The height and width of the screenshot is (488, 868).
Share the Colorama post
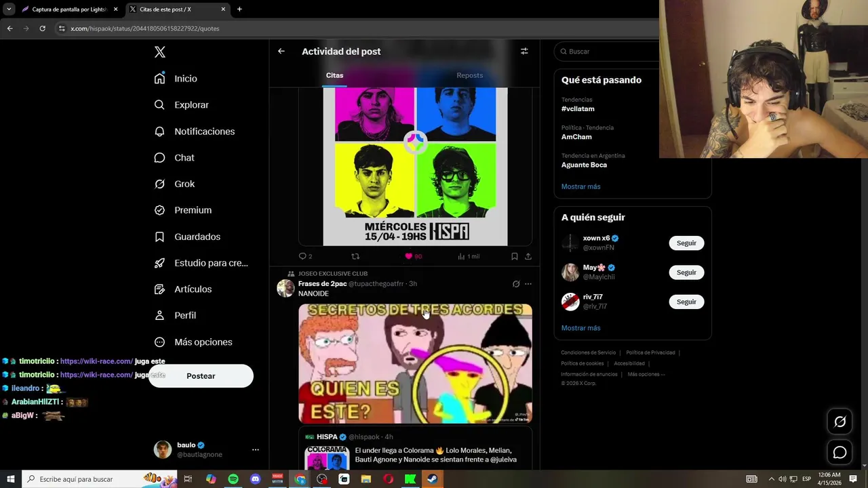pyautogui.click(x=528, y=256)
